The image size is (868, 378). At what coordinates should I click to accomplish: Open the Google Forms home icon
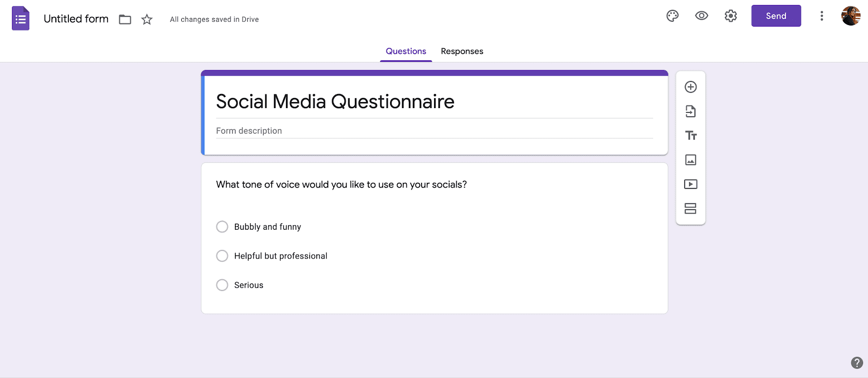pos(21,18)
